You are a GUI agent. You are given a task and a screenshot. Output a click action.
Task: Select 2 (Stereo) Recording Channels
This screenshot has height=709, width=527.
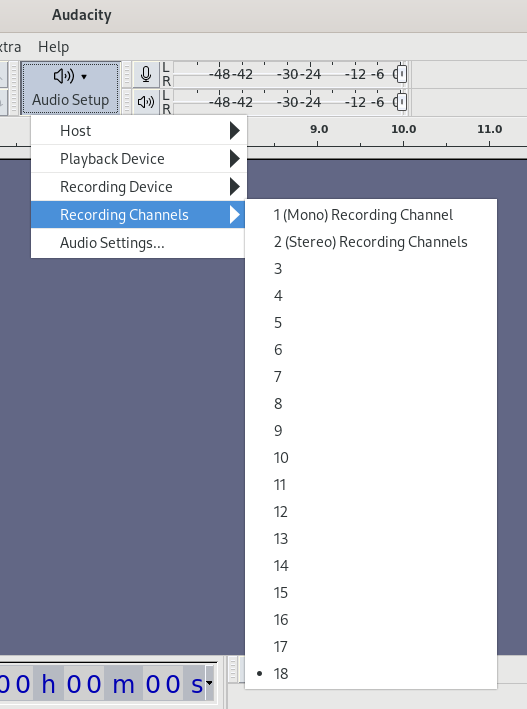point(371,242)
